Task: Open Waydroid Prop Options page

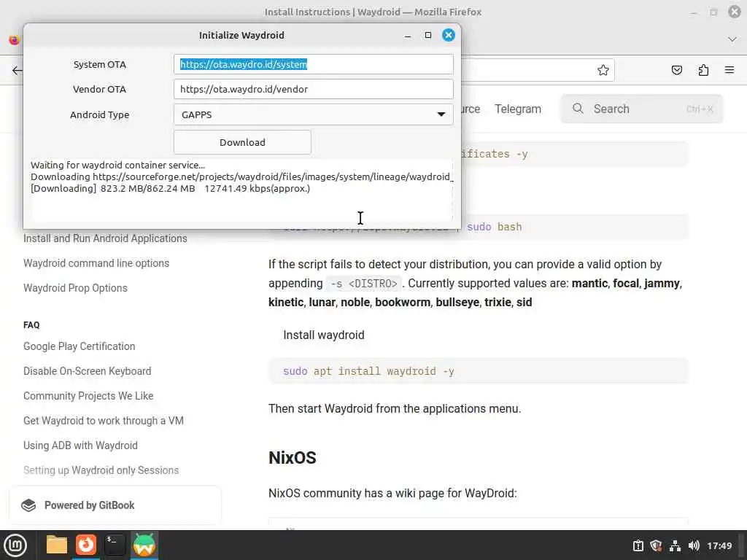Action: (75, 287)
